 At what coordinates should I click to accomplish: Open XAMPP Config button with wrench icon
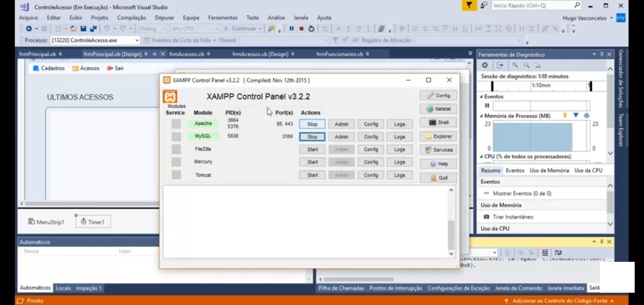pos(439,95)
